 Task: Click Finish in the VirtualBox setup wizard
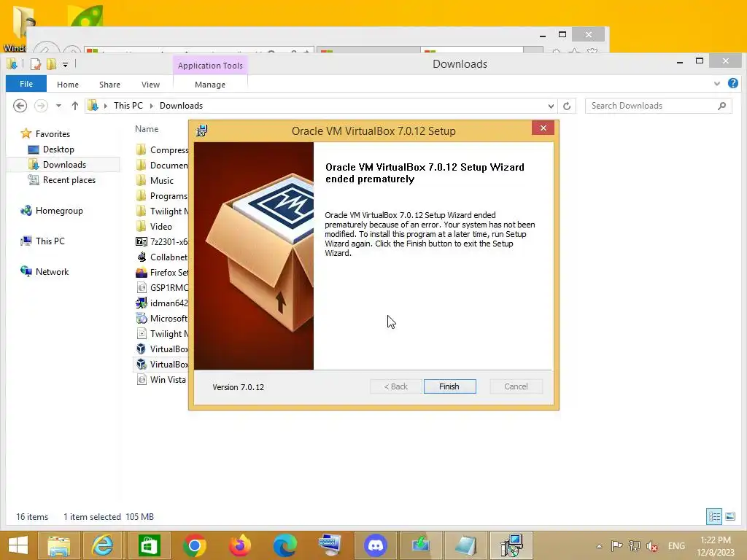click(449, 386)
